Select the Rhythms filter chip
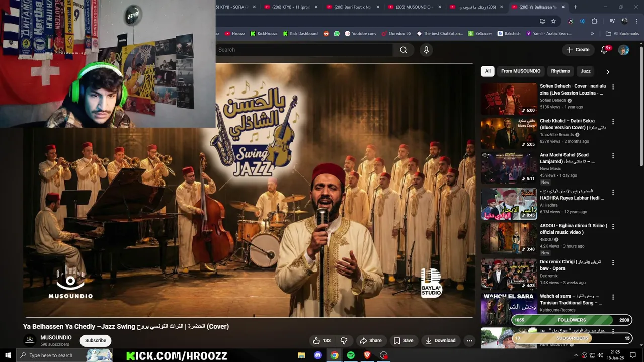 pos(560,71)
